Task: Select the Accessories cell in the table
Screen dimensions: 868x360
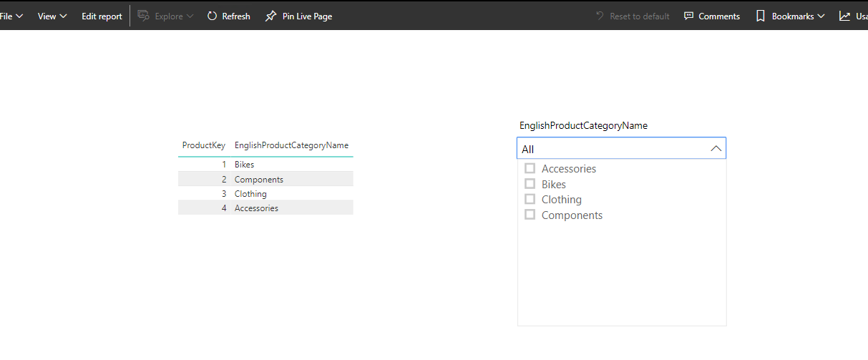Action: pos(256,208)
